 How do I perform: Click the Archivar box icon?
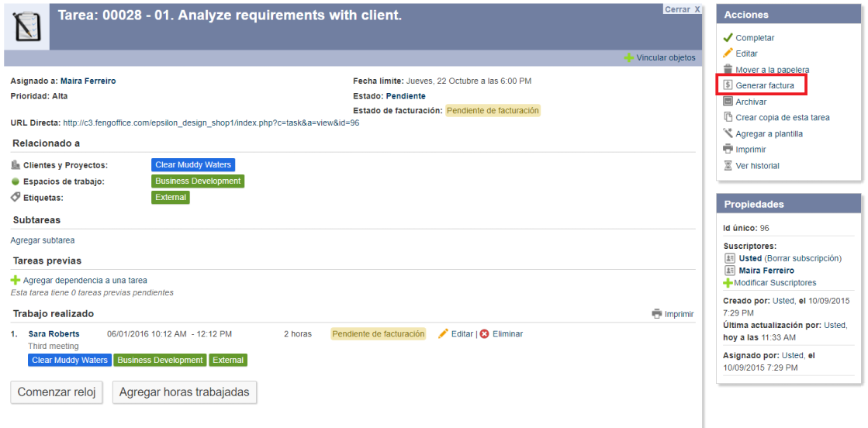click(x=728, y=102)
